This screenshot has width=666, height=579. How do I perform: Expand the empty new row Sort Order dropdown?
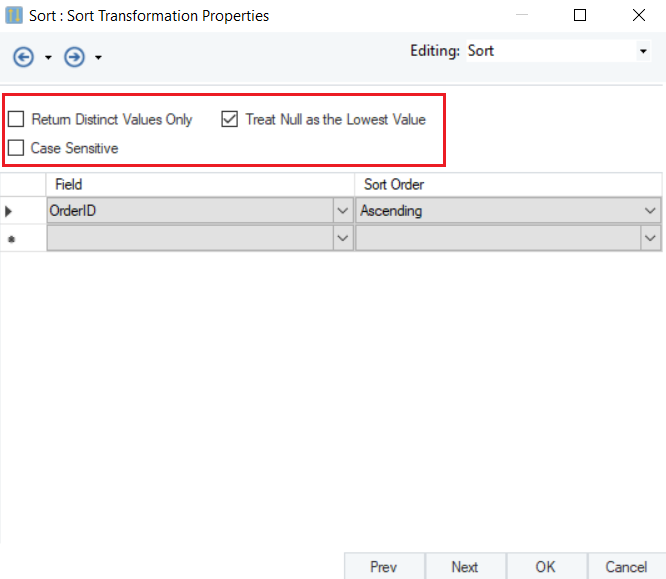(651, 238)
